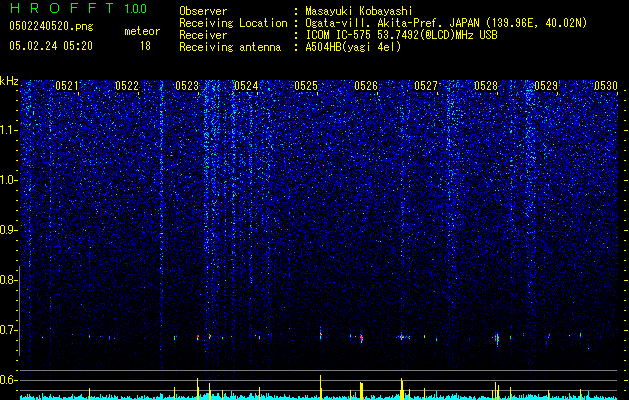Image resolution: width=629 pixels, height=400 pixels.
Task: Click the 1.1 kHz axis label
Action: [8, 130]
